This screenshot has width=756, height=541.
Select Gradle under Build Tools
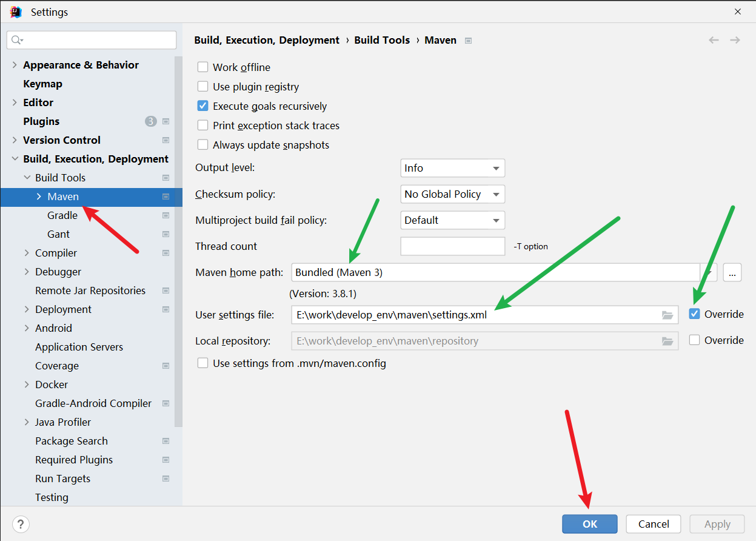click(x=62, y=215)
